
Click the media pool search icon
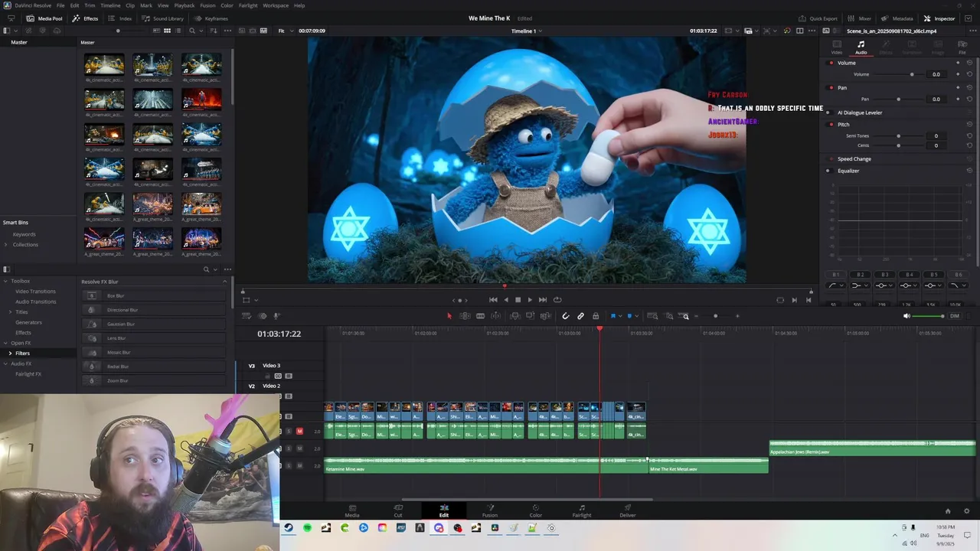tap(191, 31)
